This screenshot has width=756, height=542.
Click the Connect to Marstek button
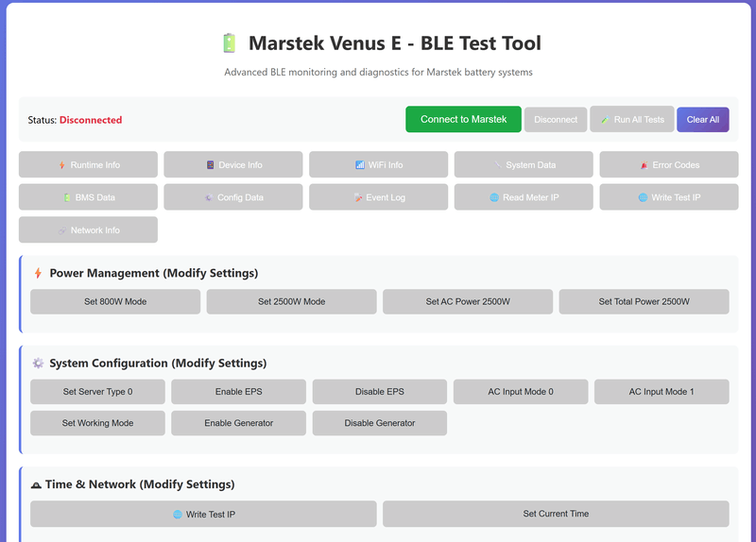463,119
